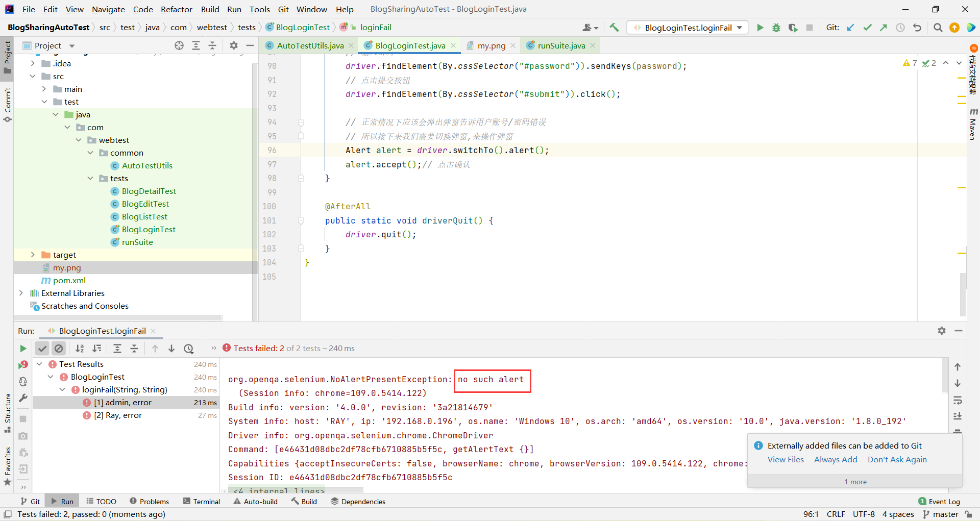
Task: Collapse all test results icon
Action: tap(134, 349)
